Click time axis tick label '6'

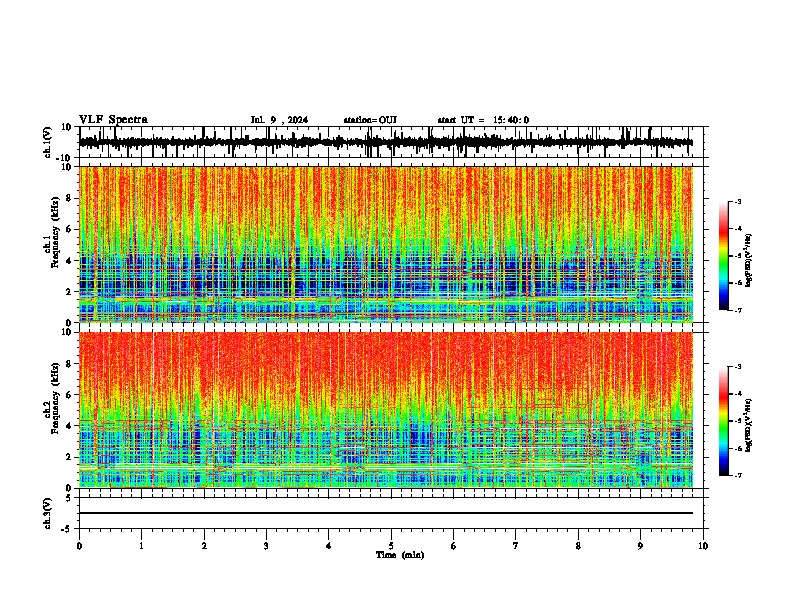[x=454, y=546]
